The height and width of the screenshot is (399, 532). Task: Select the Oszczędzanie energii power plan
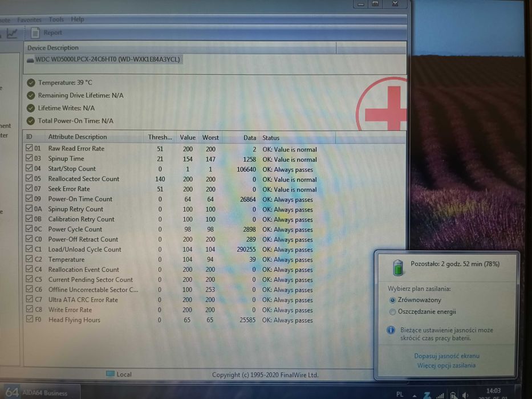[x=392, y=312]
